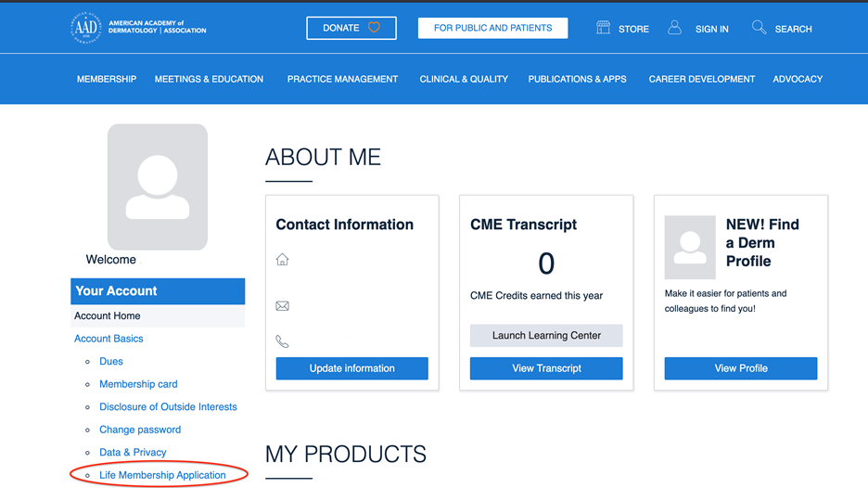Viewport: 868px width, 488px height.
Task: Click the CME Transcript card title
Action: [523, 225]
